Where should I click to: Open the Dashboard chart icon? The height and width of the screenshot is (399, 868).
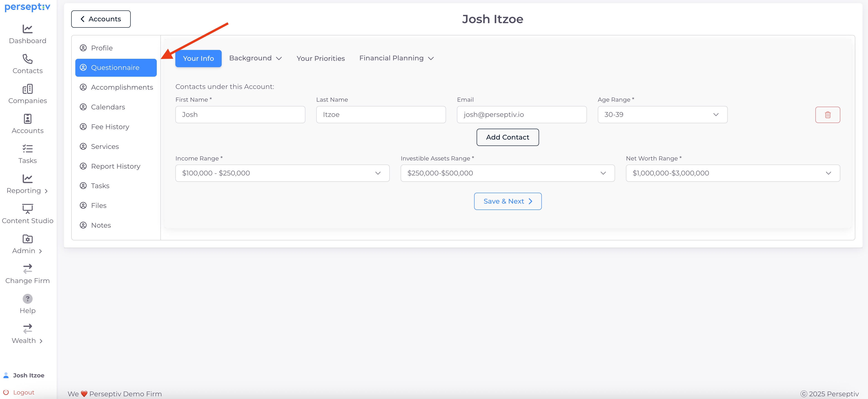point(27,29)
